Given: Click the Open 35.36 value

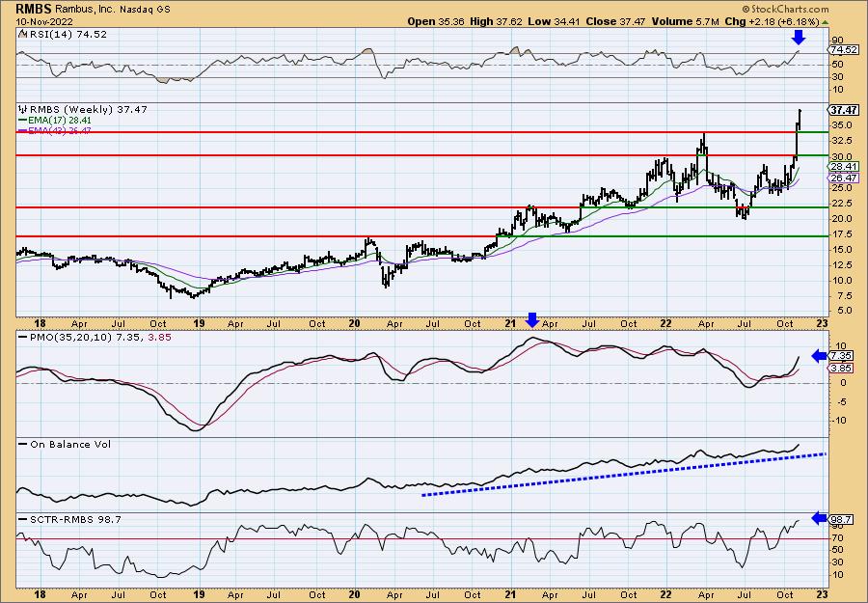Looking at the screenshot, I should [436, 21].
